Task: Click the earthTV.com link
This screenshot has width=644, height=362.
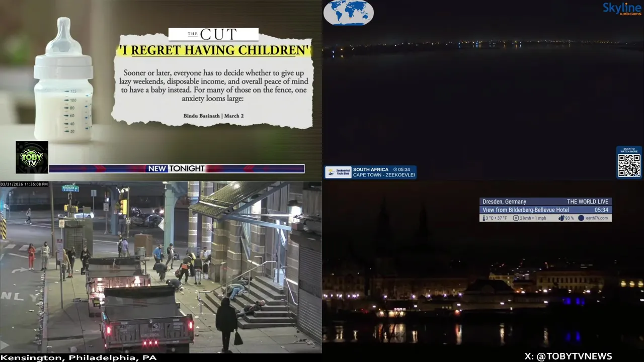Action: 593,218
